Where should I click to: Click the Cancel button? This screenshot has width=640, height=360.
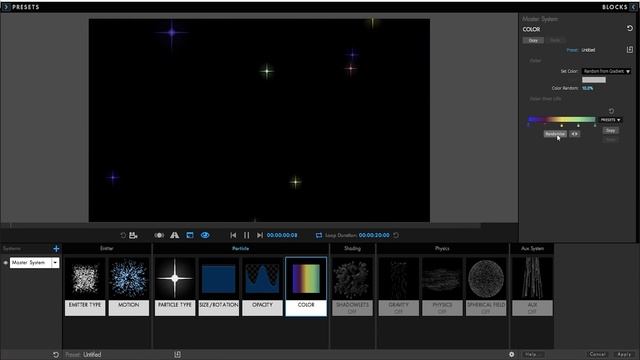click(597, 354)
